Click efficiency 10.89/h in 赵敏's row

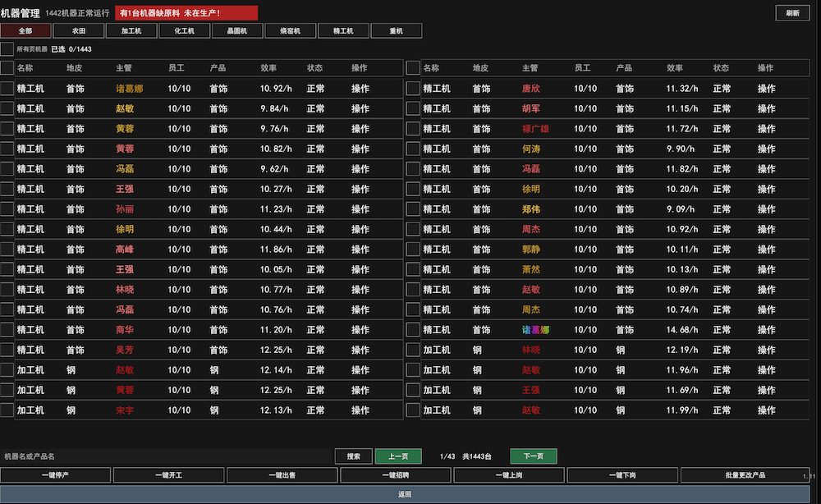click(682, 290)
